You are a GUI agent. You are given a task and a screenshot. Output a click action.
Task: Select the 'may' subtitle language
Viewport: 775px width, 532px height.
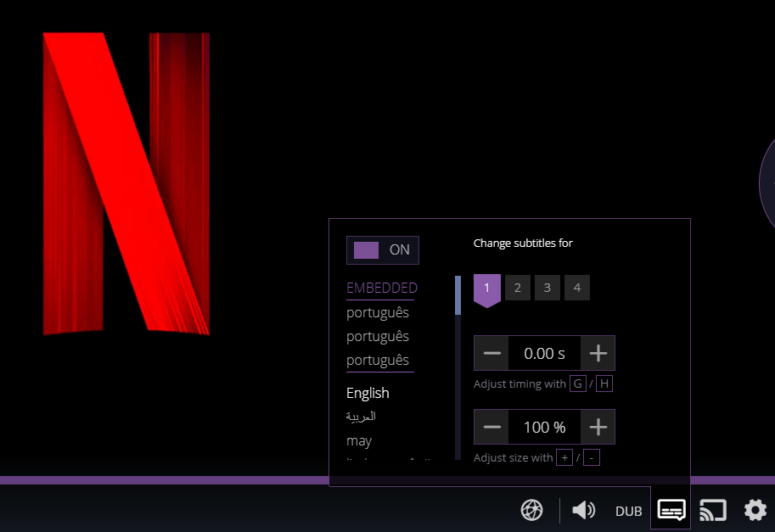tap(359, 440)
